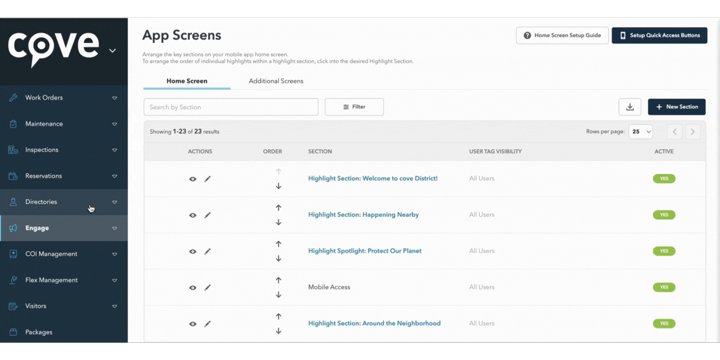Viewport: 720px width, 360px height.
Task: Click the Flex Management icon
Action: 13,280
